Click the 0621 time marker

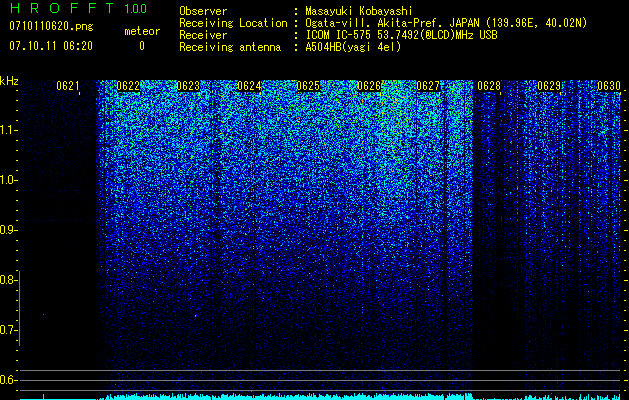point(68,86)
